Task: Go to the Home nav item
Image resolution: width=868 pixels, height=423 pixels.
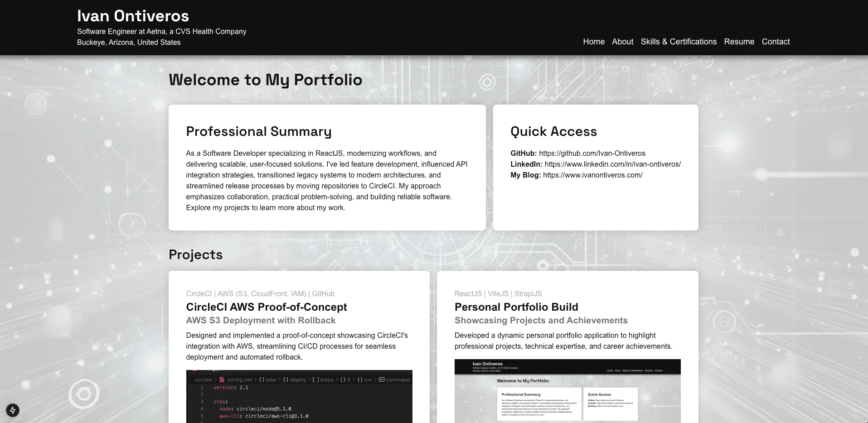Action: tap(594, 42)
